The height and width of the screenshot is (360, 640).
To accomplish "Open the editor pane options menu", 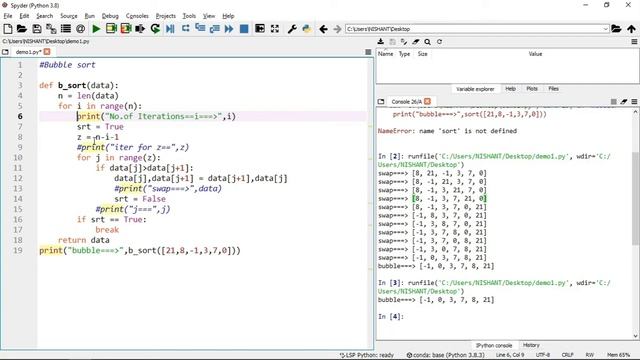I will pyautogui.click(x=368, y=52).
